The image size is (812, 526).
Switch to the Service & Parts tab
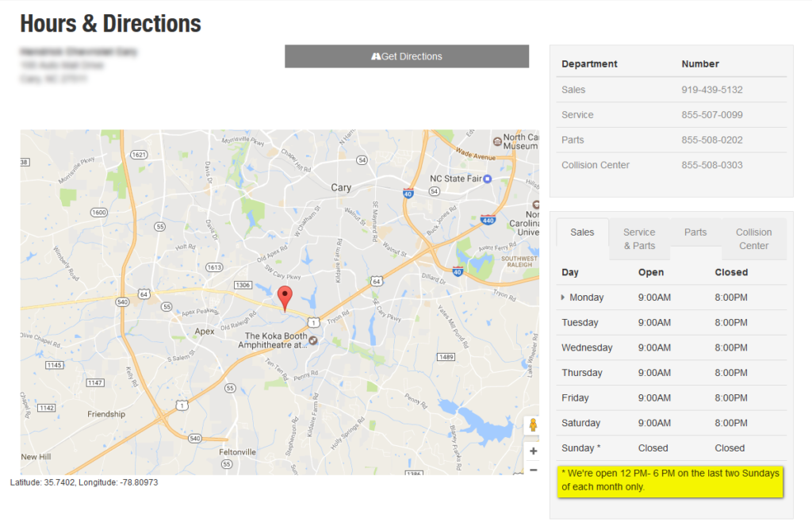[x=639, y=239]
